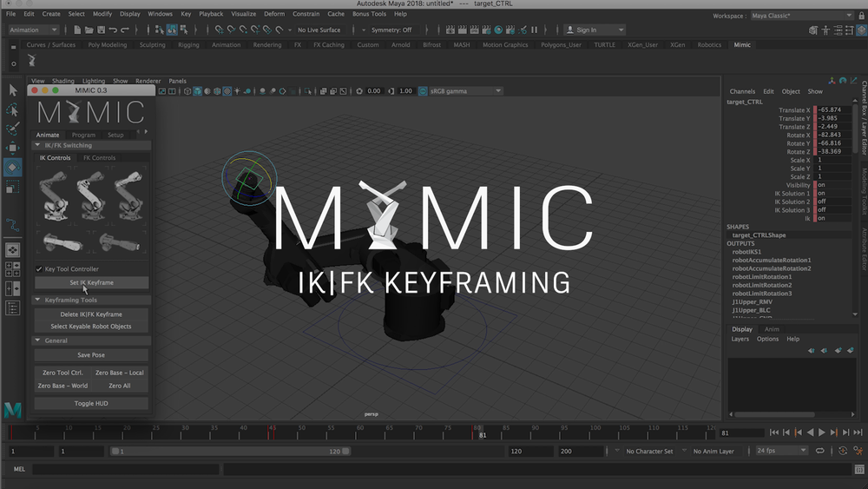Toggle IK Solution 3 value

[833, 210]
